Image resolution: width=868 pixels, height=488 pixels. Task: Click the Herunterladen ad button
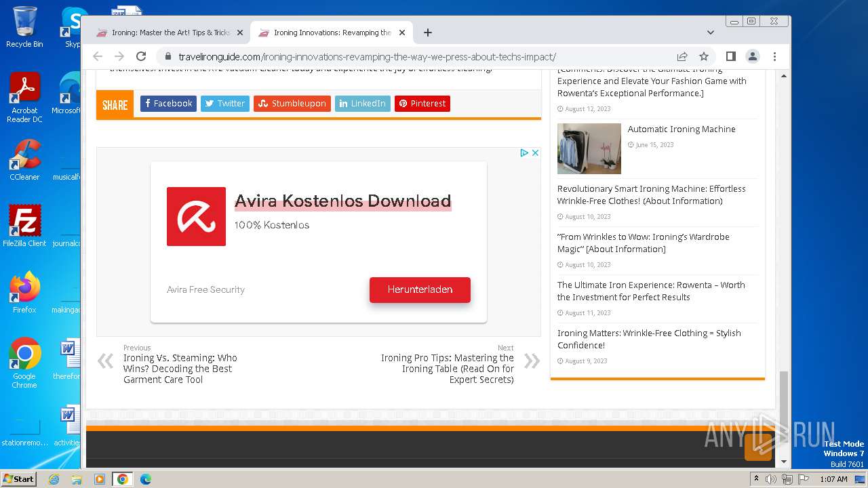tap(420, 289)
